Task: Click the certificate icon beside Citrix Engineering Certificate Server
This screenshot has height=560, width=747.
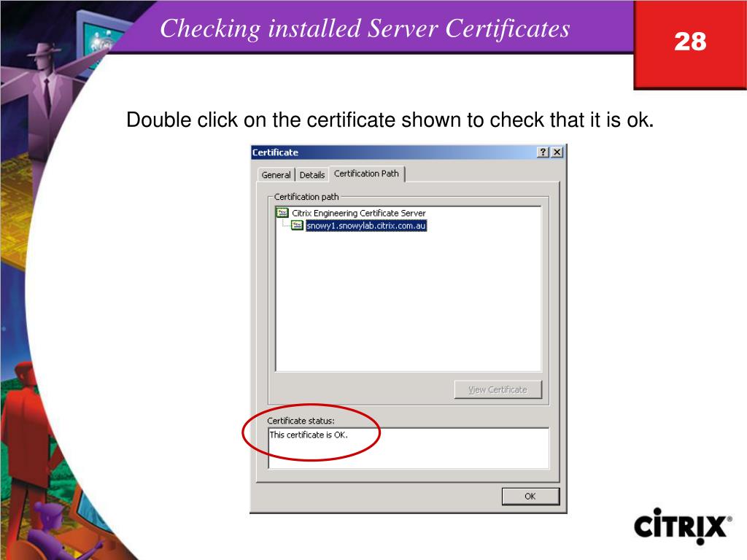Action: coord(282,213)
